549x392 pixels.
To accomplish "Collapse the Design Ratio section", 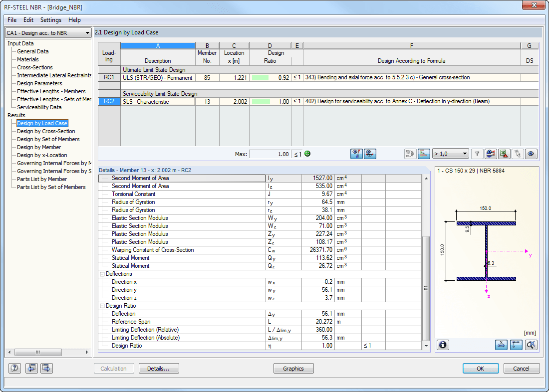I will [102, 306].
